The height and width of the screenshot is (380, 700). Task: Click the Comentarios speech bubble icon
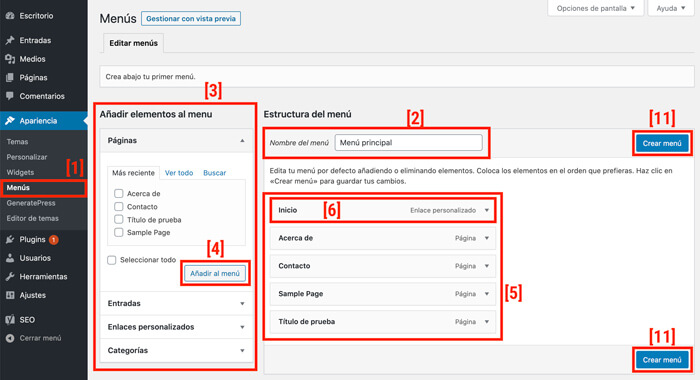tap(10, 96)
